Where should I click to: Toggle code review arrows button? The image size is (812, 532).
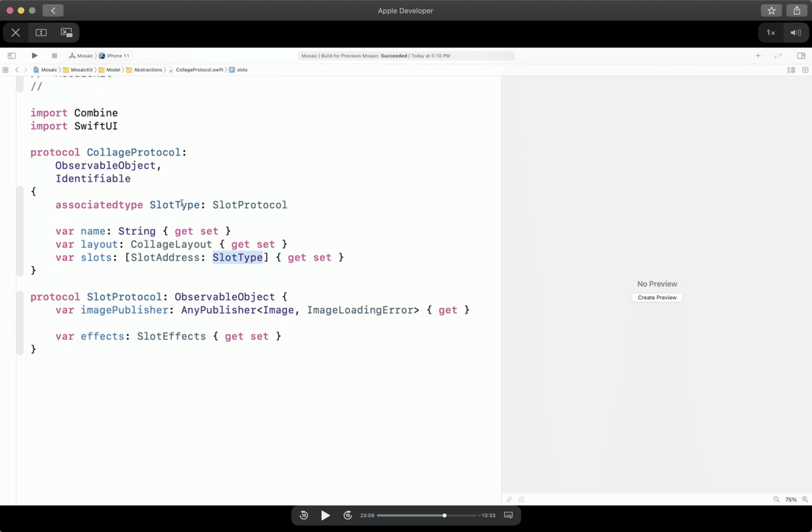point(778,56)
